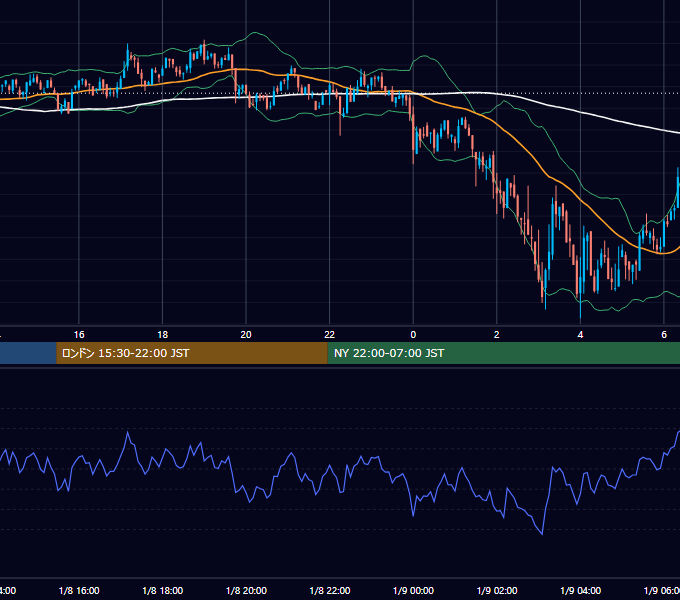680x600 pixels.
Task: Click the 1/9 02:00 indicator time label
Action: 497,590
